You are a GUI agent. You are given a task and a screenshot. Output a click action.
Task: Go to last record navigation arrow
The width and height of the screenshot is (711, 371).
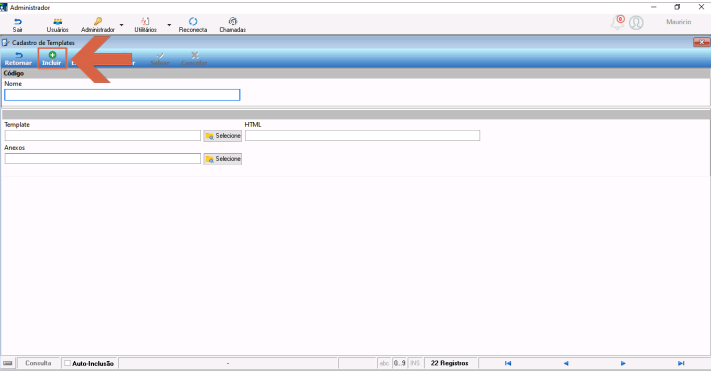point(681,363)
